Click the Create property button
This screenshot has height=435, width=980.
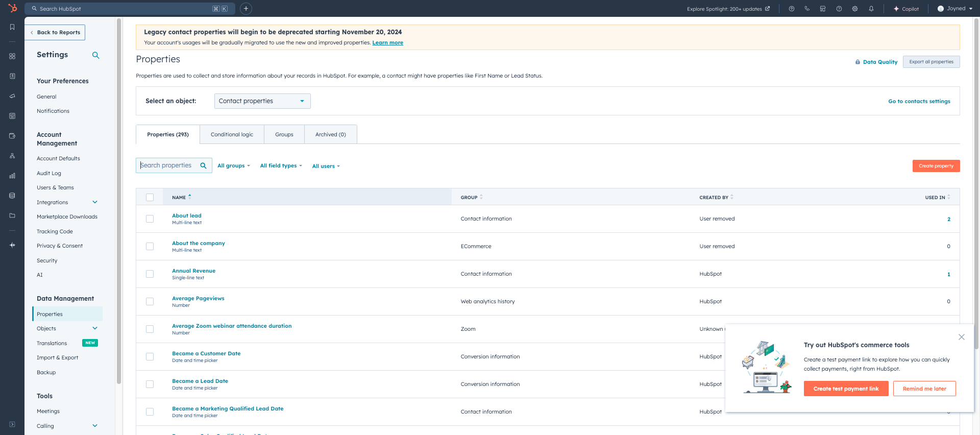(x=936, y=166)
